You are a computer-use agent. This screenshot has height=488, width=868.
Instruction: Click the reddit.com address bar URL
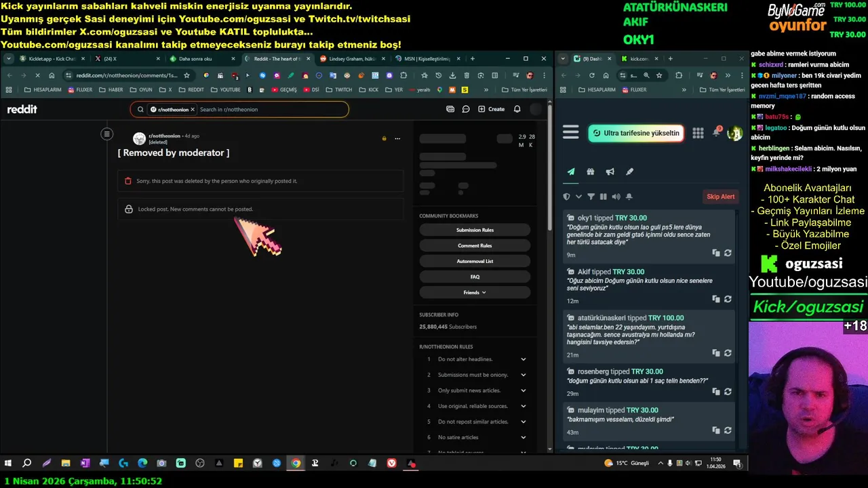(126, 75)
